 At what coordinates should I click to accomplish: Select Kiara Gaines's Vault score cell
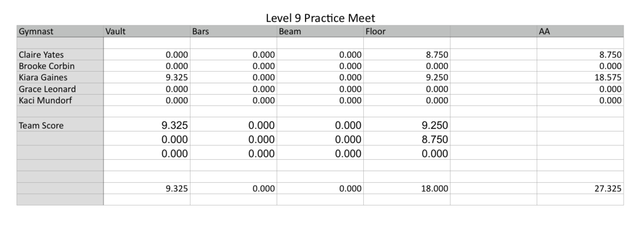(146, 78)
